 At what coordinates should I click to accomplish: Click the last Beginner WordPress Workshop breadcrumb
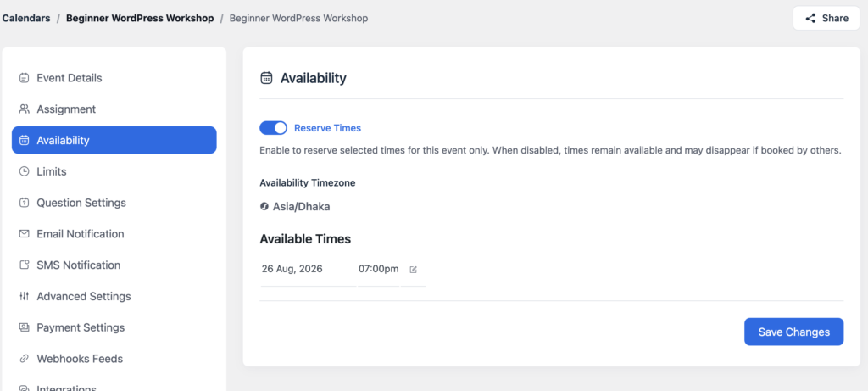pos(298,19)
